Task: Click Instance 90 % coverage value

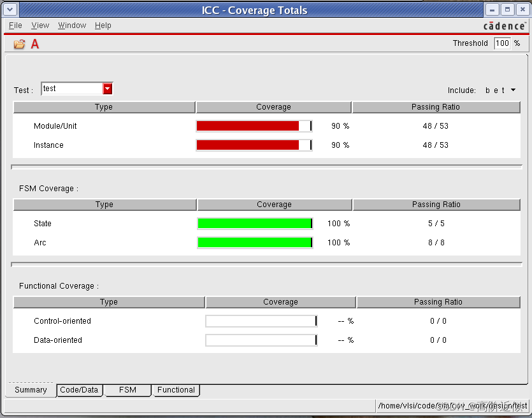Action: (340, 145)
